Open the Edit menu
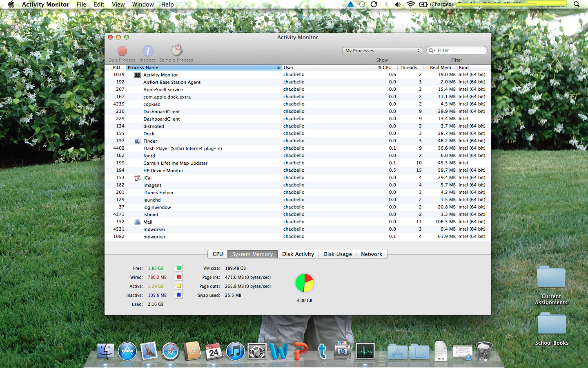Viewport: 588px width, 368px height. 99,4
